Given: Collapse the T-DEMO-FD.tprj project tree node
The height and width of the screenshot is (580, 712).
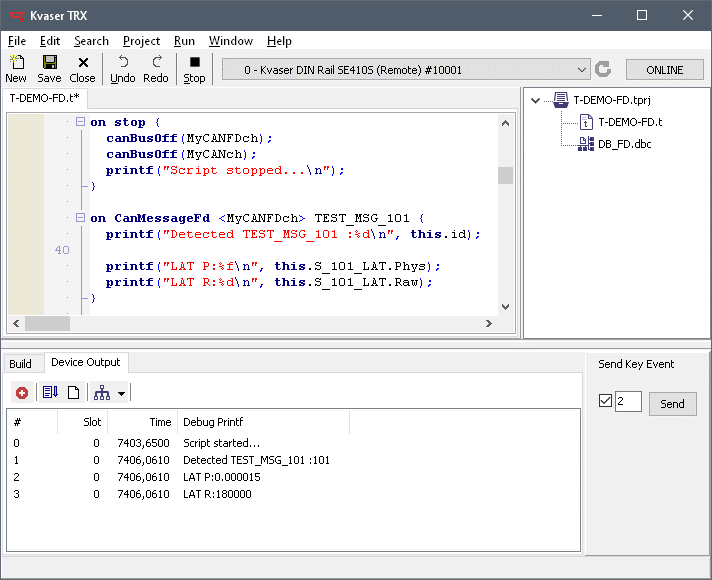Looking at the screenshot, I should click(537, 100).
